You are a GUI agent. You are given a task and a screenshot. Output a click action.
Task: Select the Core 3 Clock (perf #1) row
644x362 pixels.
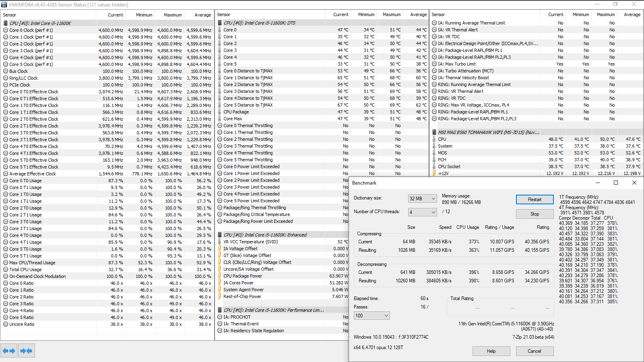coord(107,51)
